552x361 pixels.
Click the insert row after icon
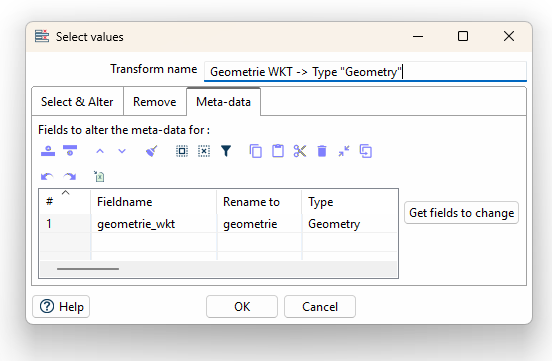click(70, 151)
